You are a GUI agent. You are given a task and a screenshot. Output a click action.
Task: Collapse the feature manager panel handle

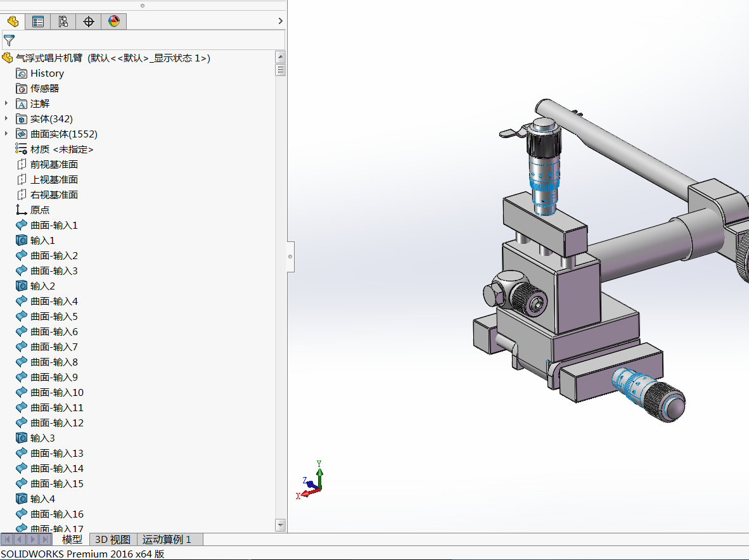tap(290, 257)
